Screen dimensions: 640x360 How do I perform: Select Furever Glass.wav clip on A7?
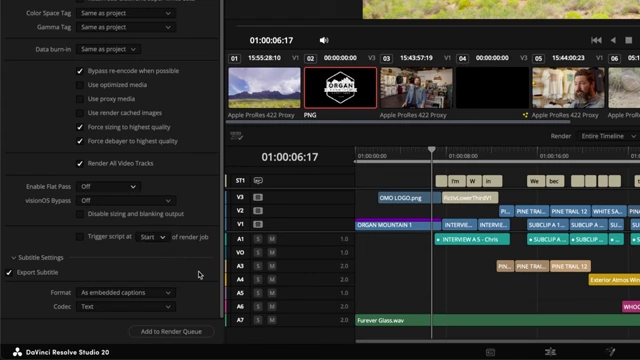tap(498, 320)
